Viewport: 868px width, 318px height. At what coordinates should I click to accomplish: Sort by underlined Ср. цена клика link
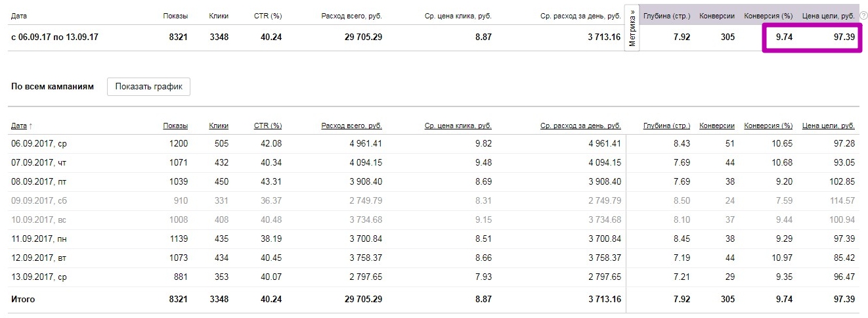[x=458, y=125]
